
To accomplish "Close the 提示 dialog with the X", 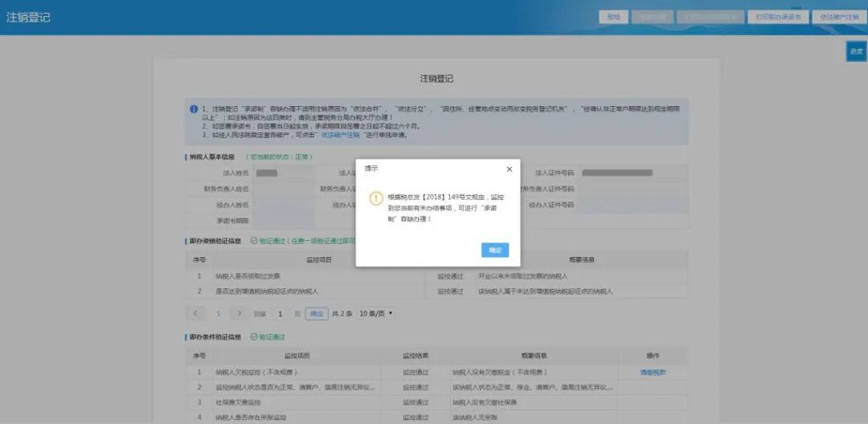I will pos(510,169).
